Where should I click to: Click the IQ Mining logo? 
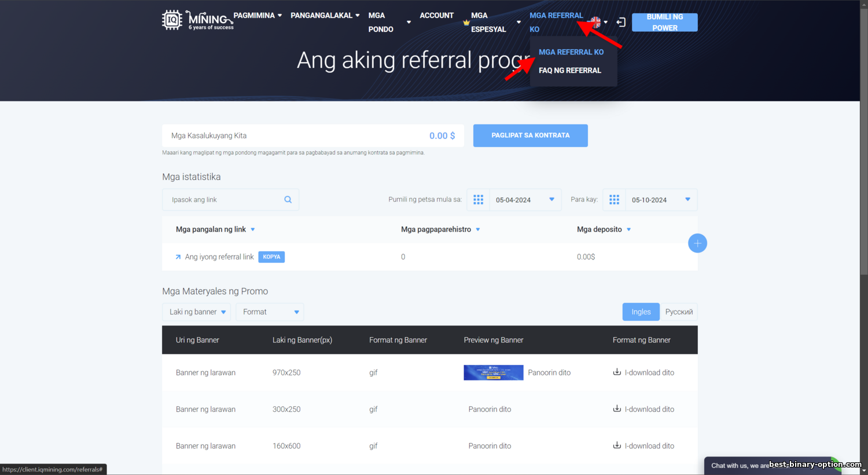click(x=197, y=20)
